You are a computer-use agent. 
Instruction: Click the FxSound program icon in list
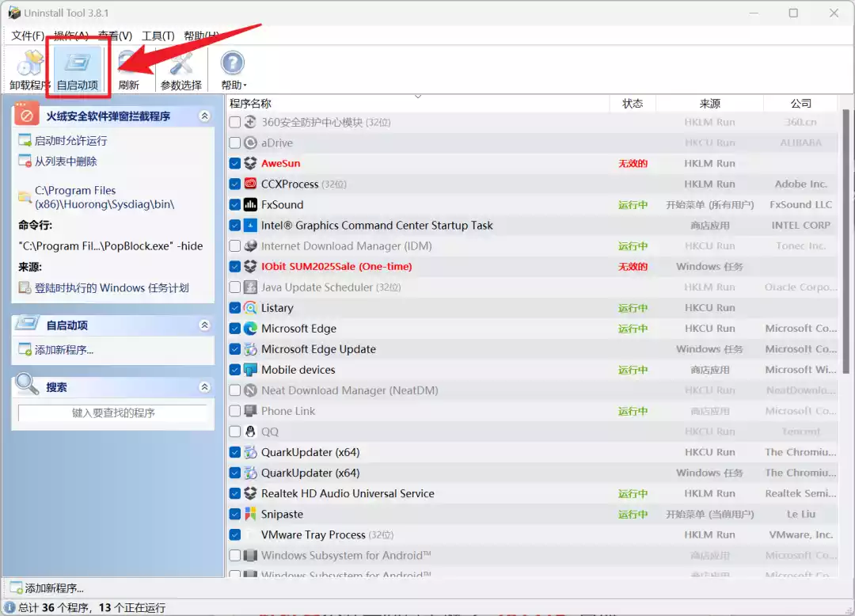coord(250,204)
